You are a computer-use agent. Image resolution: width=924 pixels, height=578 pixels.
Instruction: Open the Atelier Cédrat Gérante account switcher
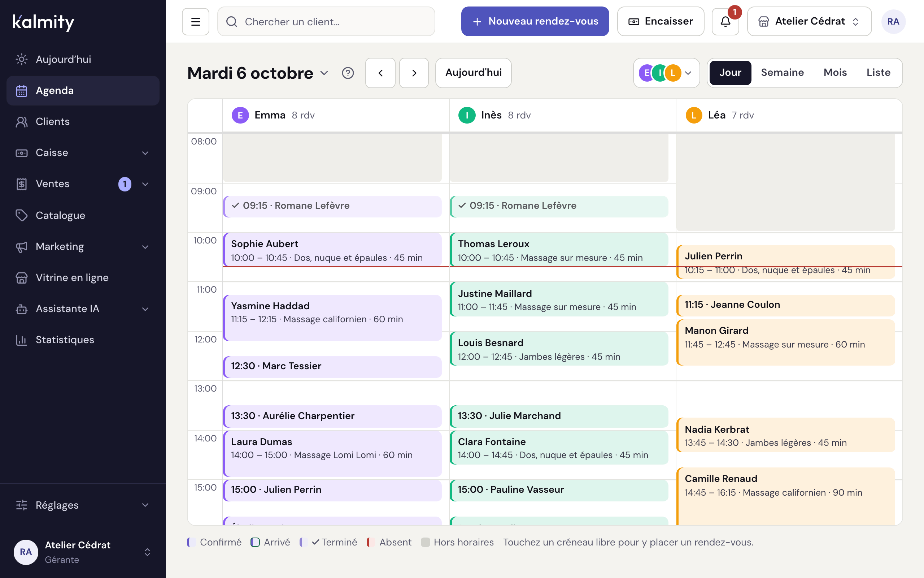(x=83, y=552)
